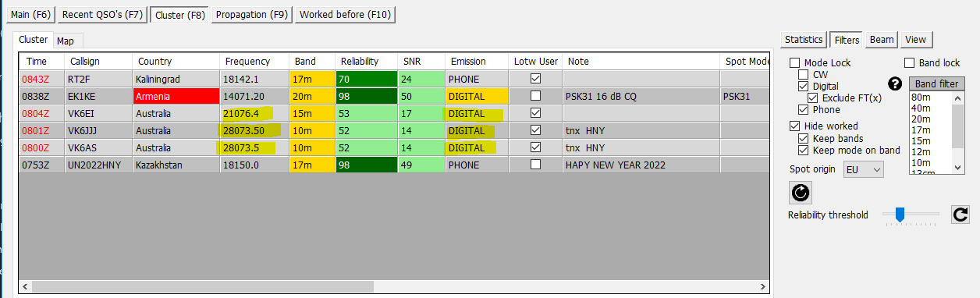The height and width of the screenshot is (298, 980).
Task: Enable the CW mode checkbox
Action: point(803,75)
